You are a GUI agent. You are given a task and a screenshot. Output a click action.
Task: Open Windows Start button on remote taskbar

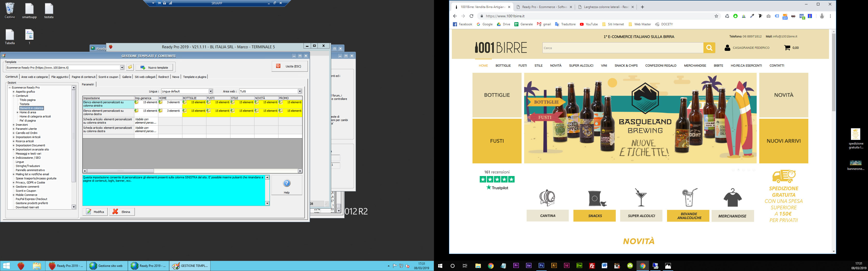6,266
